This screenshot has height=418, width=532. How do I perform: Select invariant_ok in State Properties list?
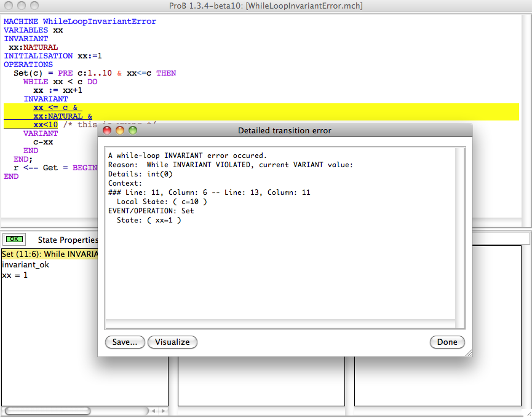pos(25,264)
